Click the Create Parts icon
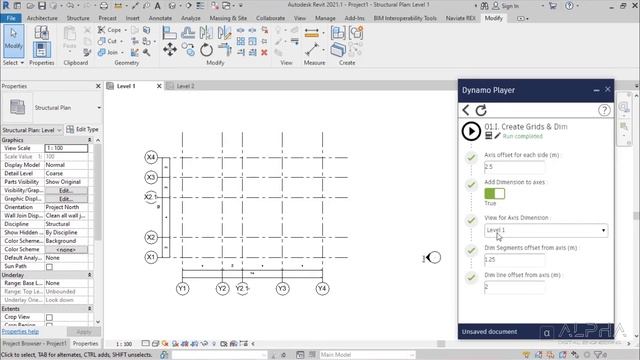The image size is (640, 360). click(x=338, y=33)
